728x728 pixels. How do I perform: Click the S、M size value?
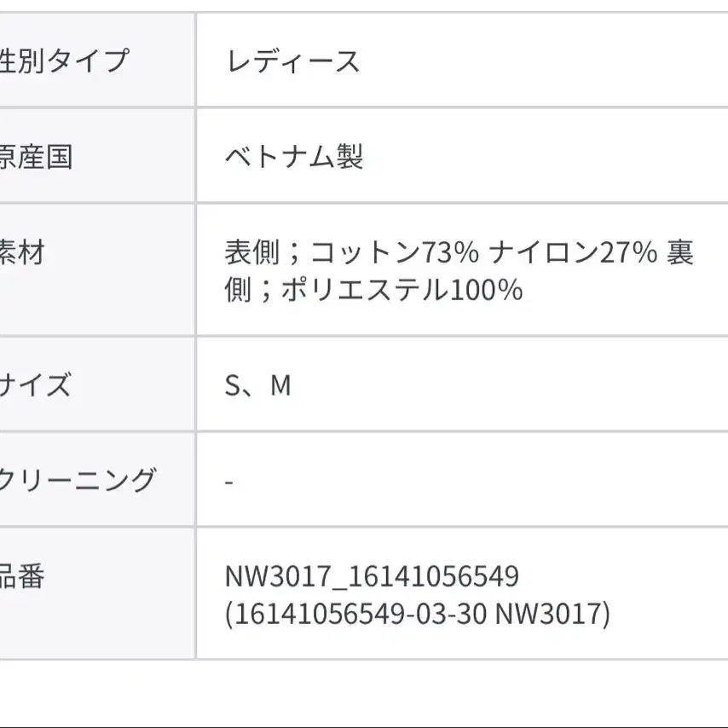pyautogui.click(x=258, y=385)
